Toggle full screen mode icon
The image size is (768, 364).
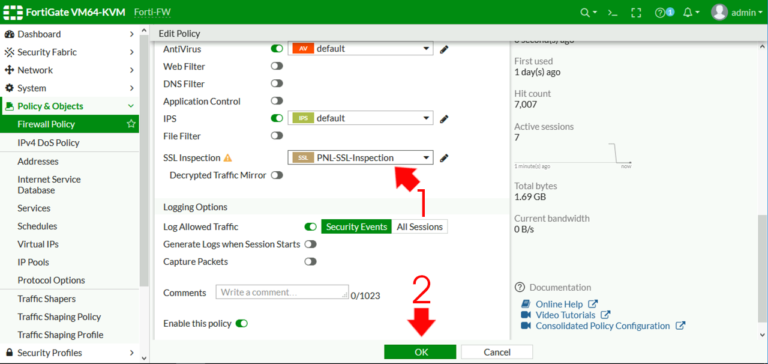point(636,13)
